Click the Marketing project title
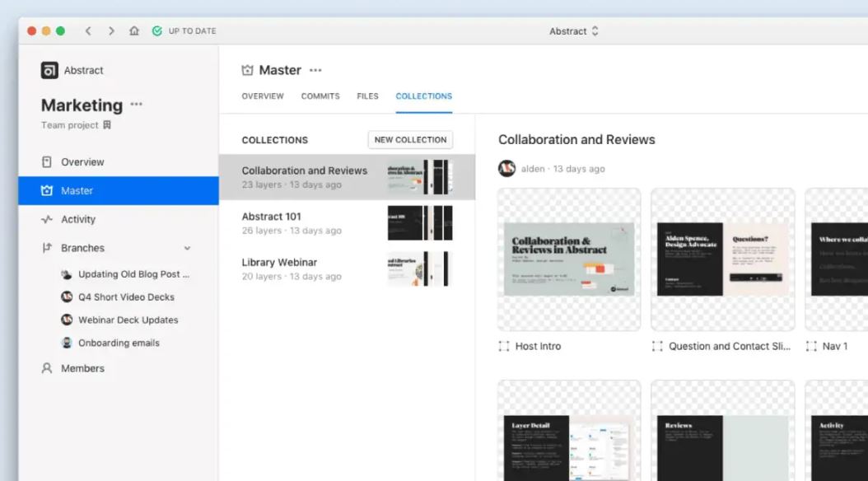Viewport: 868px width, 481px height. [82, 105]
